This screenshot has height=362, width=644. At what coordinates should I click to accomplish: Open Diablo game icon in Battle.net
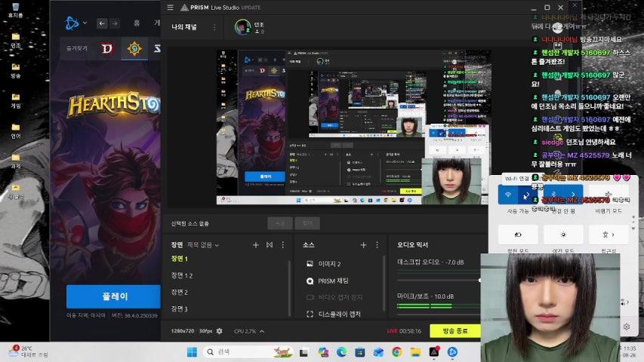point(106,49)
